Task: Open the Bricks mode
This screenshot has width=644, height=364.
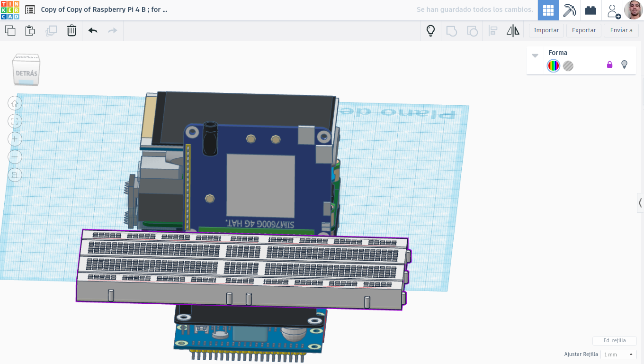Action: tap(590, 10)
